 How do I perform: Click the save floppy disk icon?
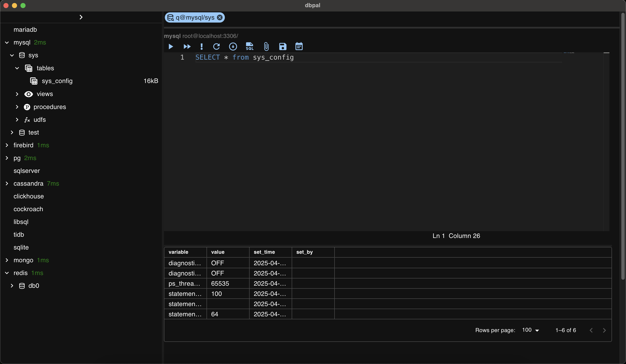283,46
